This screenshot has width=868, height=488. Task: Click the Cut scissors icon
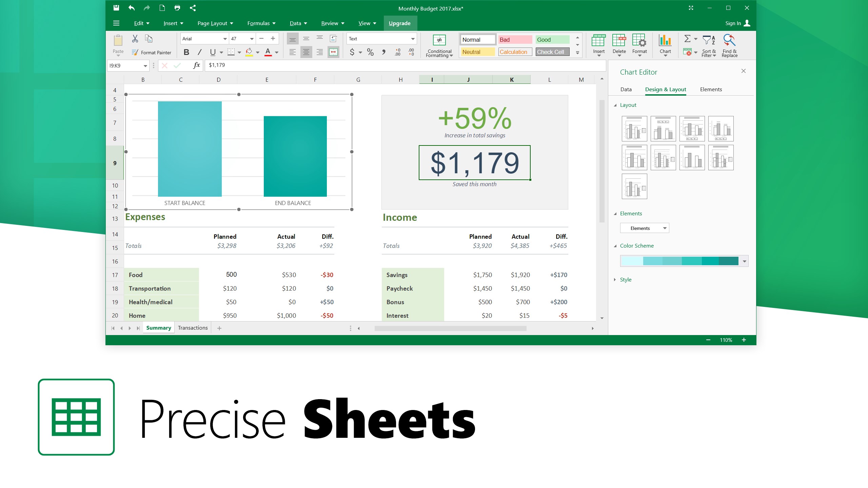[x=135, y=39]
